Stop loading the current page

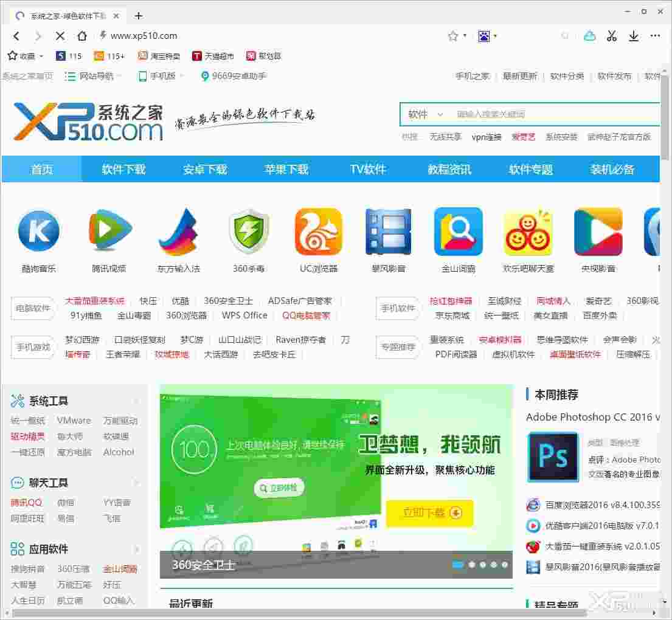click(60, 36)
